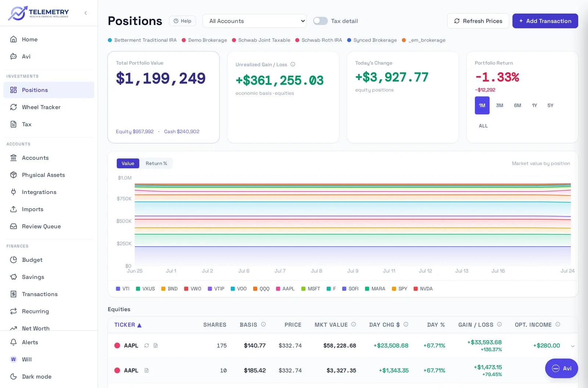Screen dimensions: 588x388
Task: Click Add Transaction button
Action: [545, 21]
